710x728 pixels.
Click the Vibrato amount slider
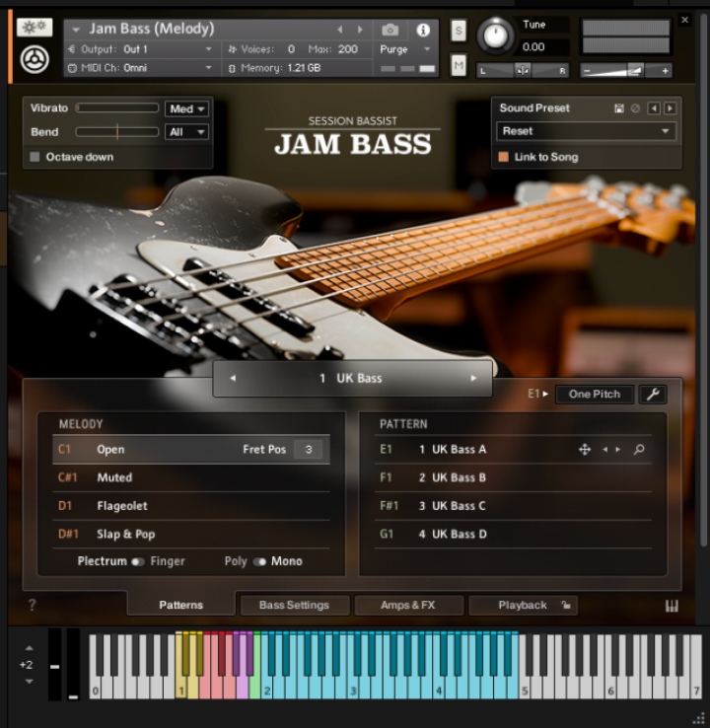(x=117, y=109)
